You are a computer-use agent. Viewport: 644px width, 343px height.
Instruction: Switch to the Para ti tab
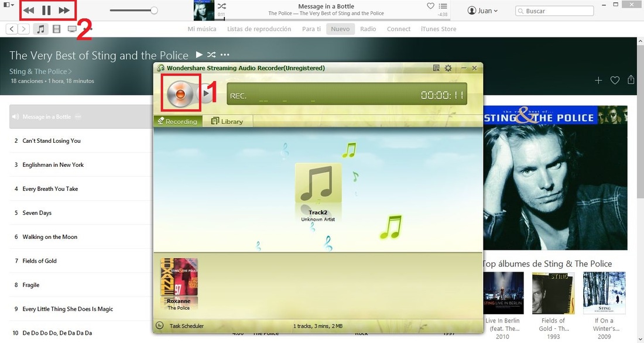[311, 29]
